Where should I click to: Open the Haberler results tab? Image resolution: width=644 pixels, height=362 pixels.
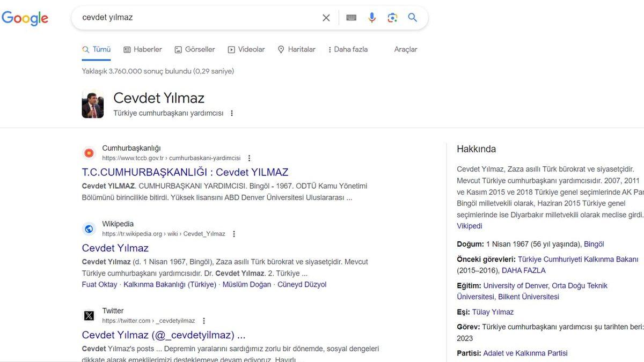pyautogui.click(x=142, y=49)
